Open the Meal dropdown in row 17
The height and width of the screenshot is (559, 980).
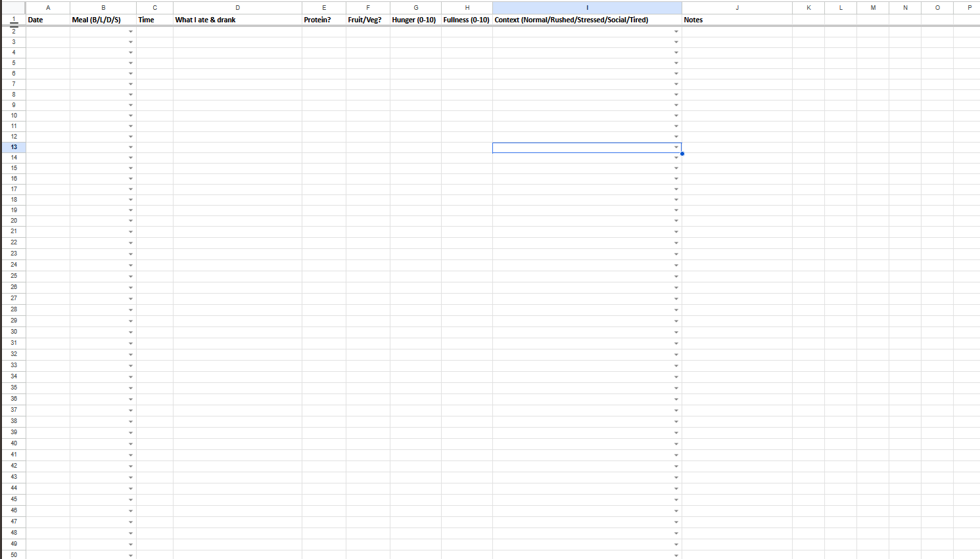[131, 189]
